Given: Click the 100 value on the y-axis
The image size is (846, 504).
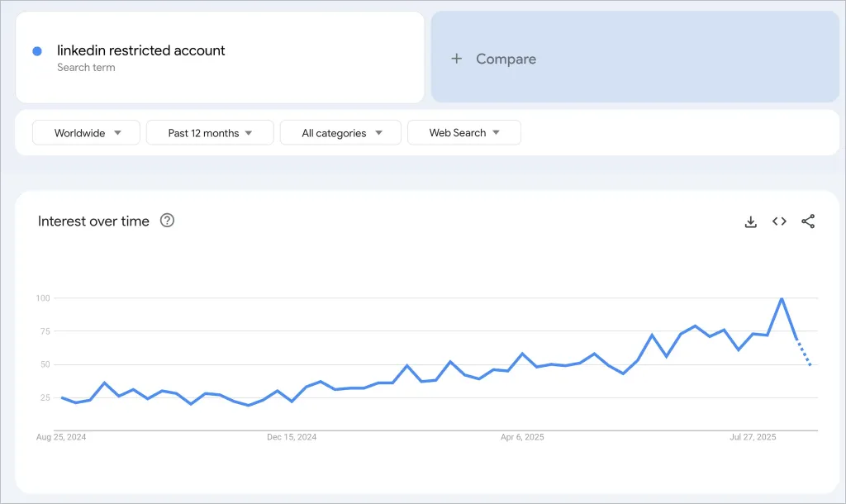Looking at the screenshot, I should coord(43,298).
